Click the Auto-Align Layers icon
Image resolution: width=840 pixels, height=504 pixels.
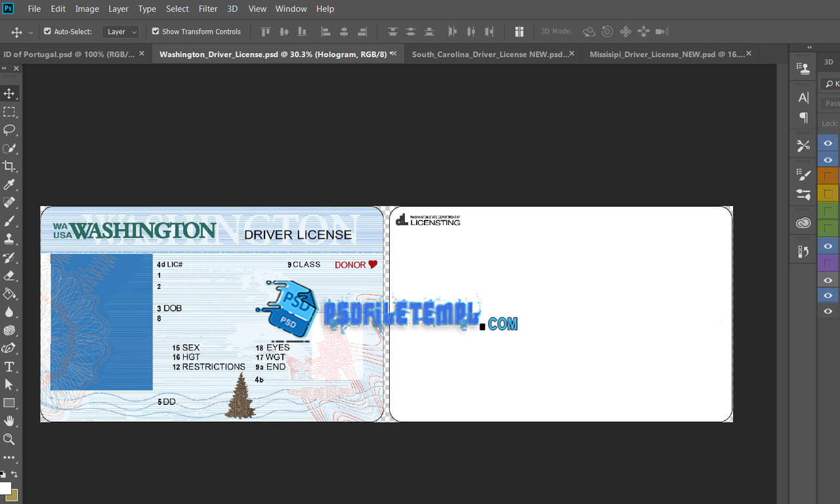(519, 31)
